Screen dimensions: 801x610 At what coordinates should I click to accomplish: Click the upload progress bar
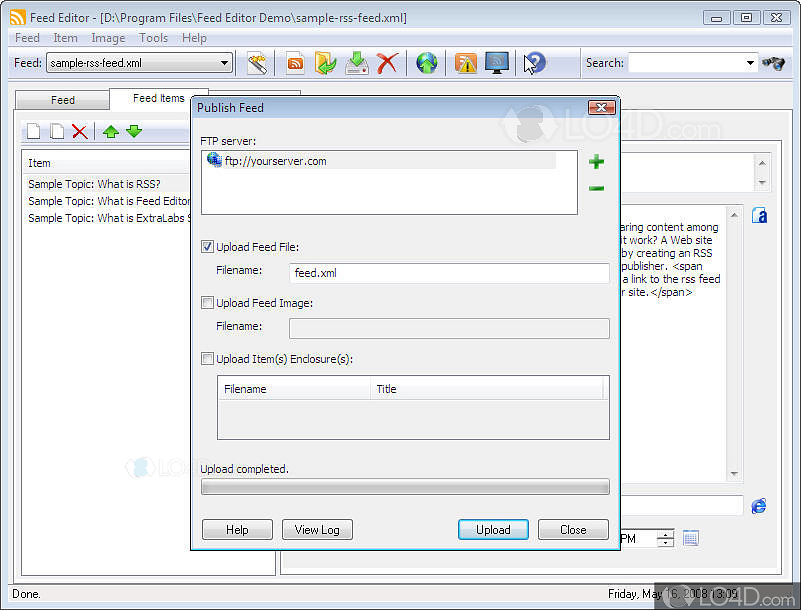(405, 487)
